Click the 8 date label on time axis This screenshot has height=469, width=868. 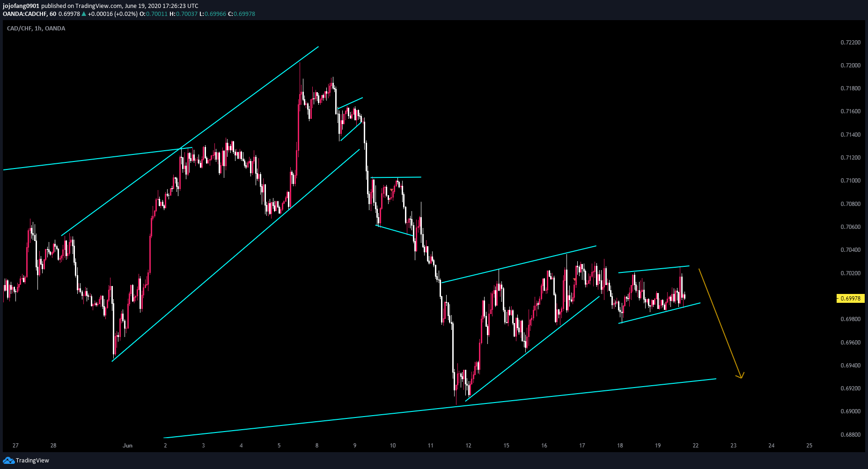pos(317,446)
